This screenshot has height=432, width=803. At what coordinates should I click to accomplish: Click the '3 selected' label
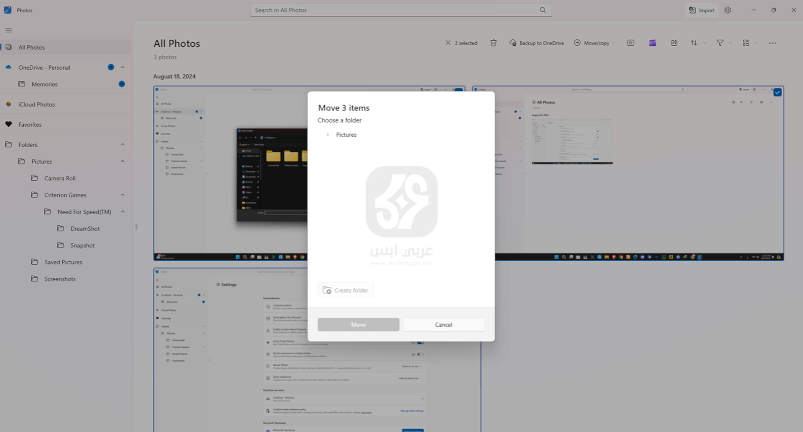click(x=466, y=44)
